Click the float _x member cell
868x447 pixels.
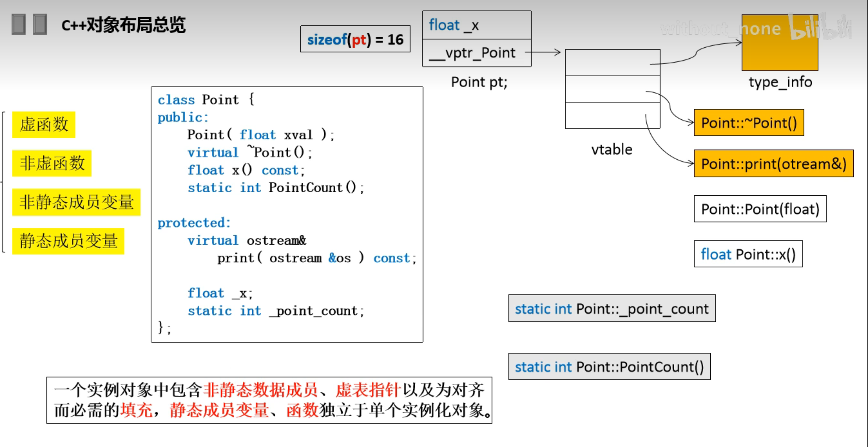click(476, 25)
